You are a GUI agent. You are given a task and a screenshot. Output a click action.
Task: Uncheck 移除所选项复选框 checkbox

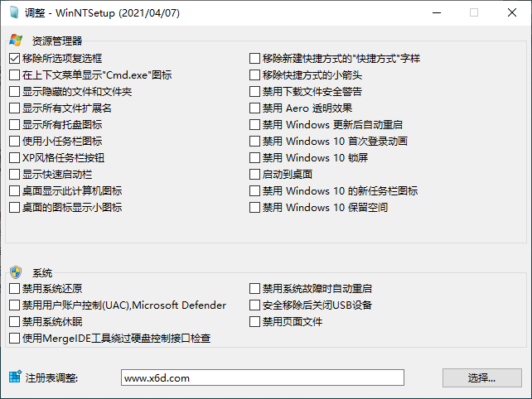pyautogui.click(x=15, y=59)
